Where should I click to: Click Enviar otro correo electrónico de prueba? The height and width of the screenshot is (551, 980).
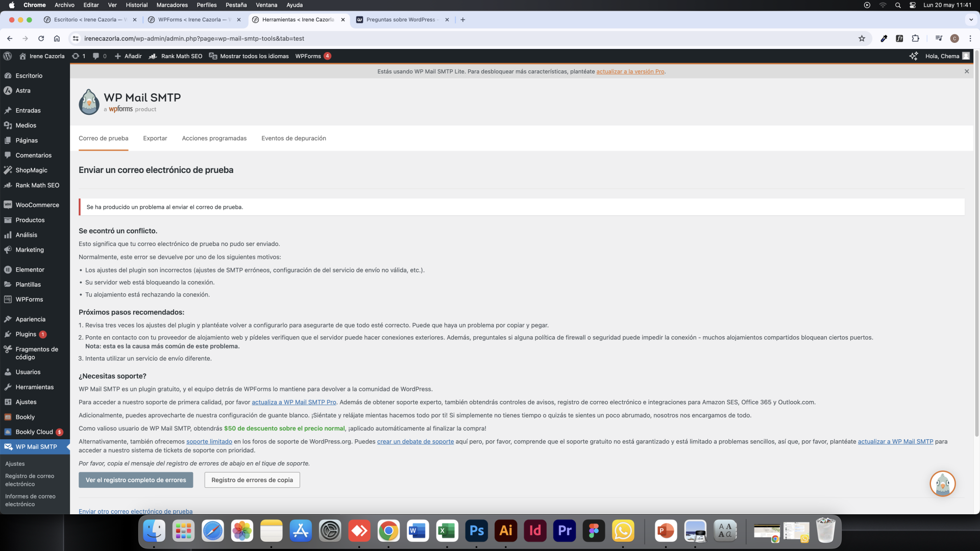[136, 511]
